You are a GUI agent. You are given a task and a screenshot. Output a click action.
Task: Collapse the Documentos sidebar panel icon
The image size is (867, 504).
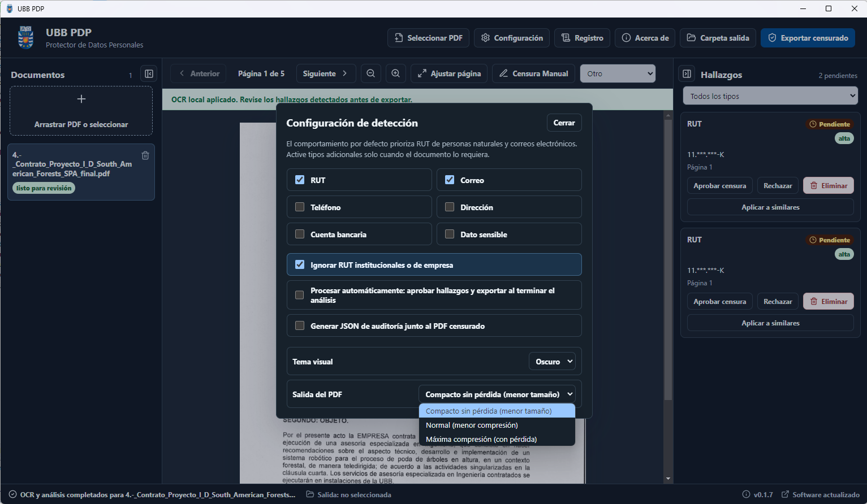pos(149,74)
